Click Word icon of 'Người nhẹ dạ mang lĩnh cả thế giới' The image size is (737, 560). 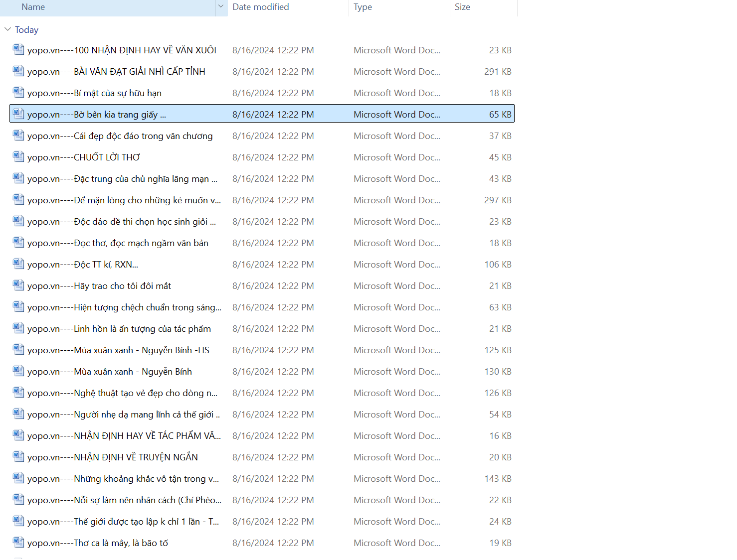[x=18, y=414]
